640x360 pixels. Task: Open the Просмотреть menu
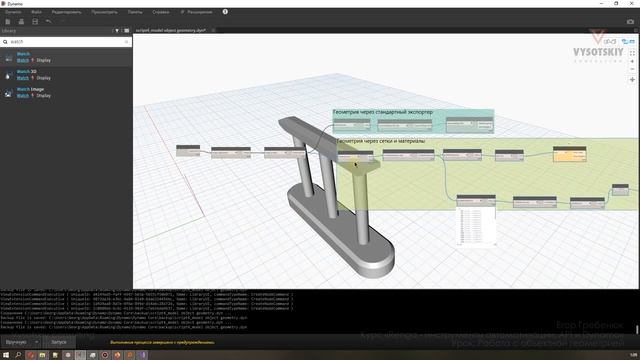click(x=104, y=12)
